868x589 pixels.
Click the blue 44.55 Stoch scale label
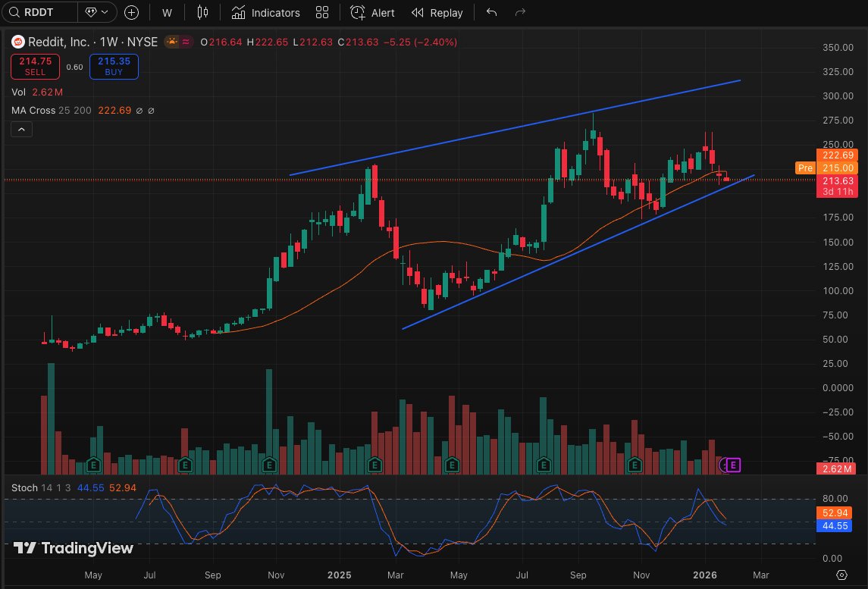pyautogui.click(x=835, y=526)
